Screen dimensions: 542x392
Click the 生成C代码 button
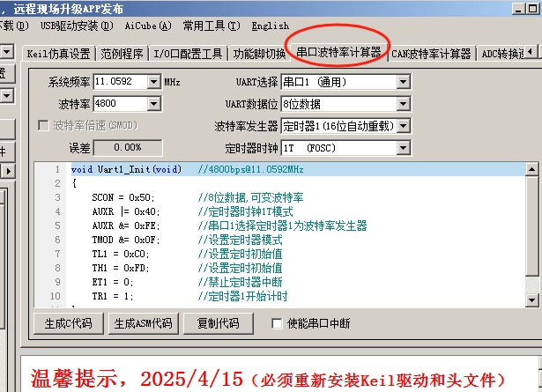click(69, 323)
